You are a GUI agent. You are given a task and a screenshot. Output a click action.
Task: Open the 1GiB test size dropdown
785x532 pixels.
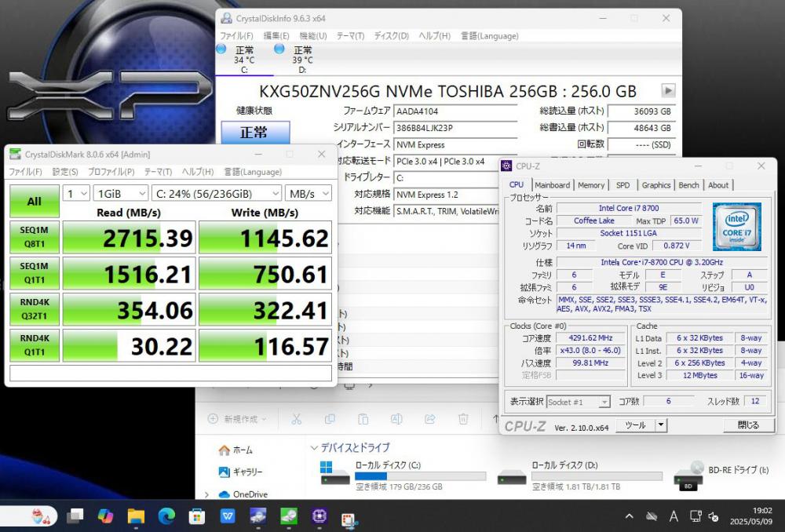coord(121,194)
